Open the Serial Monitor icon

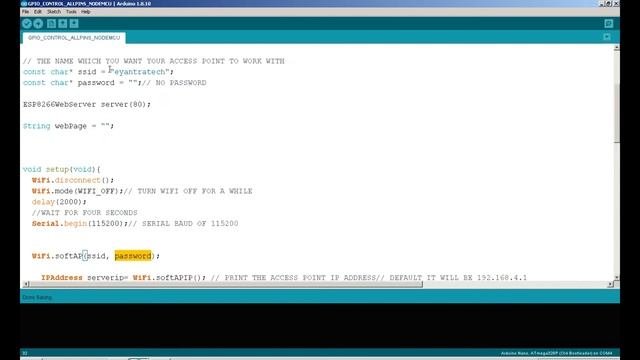609,24
